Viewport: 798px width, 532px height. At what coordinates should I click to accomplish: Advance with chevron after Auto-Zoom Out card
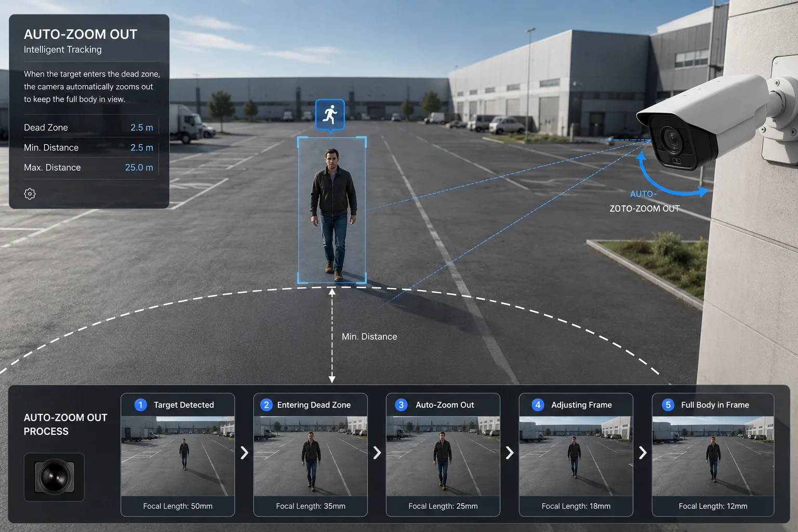[x=510, y=453]
